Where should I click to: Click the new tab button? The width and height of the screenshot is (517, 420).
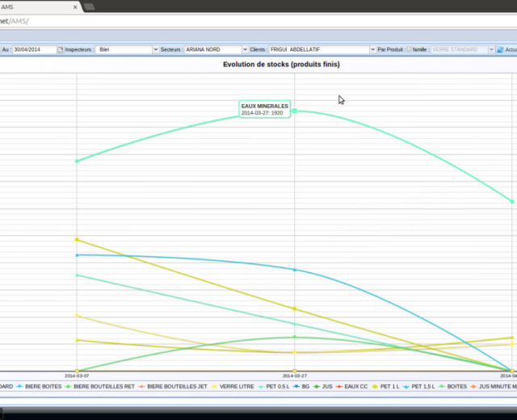click(89, 6)
